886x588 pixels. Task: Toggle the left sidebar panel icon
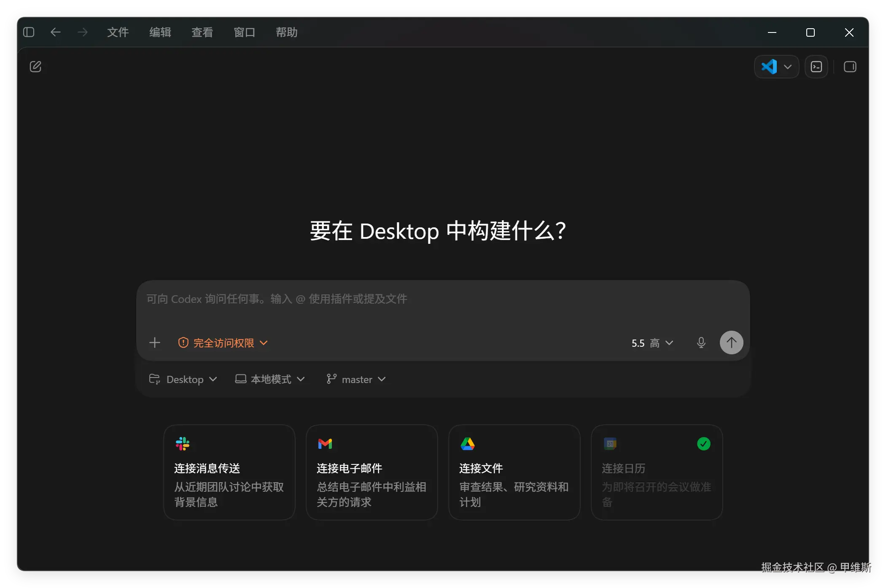coord(29,32)
